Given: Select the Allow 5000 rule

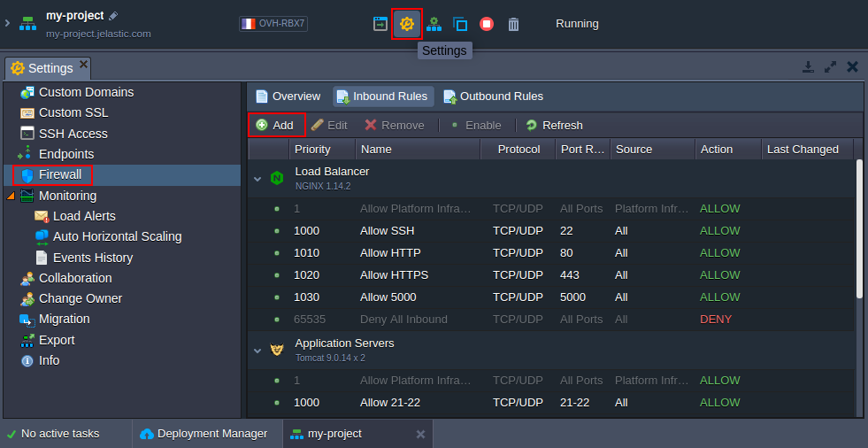Looking at the screenshot, I should pos(551,297).
